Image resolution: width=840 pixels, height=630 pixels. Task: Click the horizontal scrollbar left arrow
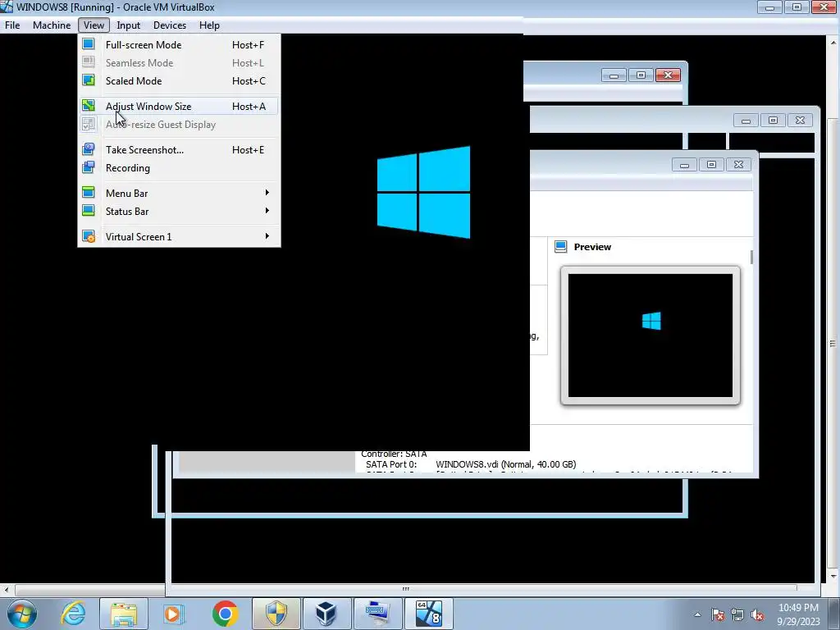pyautogui.click(x=7, y=590)
